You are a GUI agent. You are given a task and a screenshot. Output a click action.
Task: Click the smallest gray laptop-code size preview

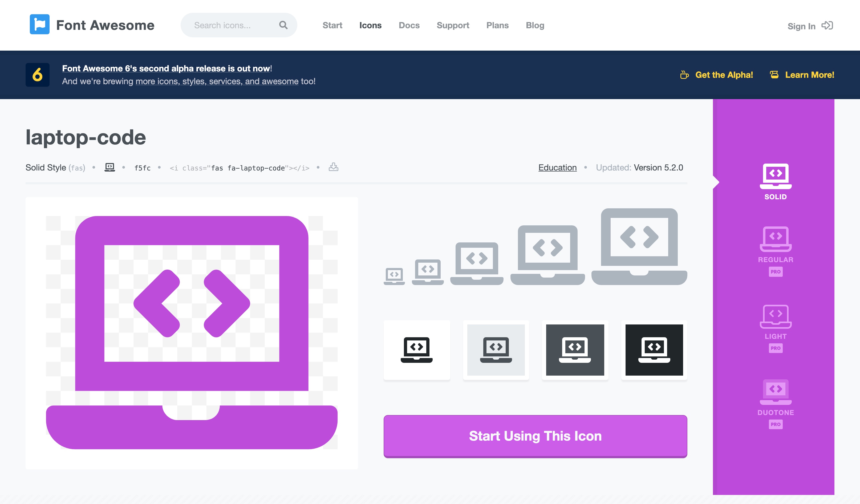pos(394,277)
